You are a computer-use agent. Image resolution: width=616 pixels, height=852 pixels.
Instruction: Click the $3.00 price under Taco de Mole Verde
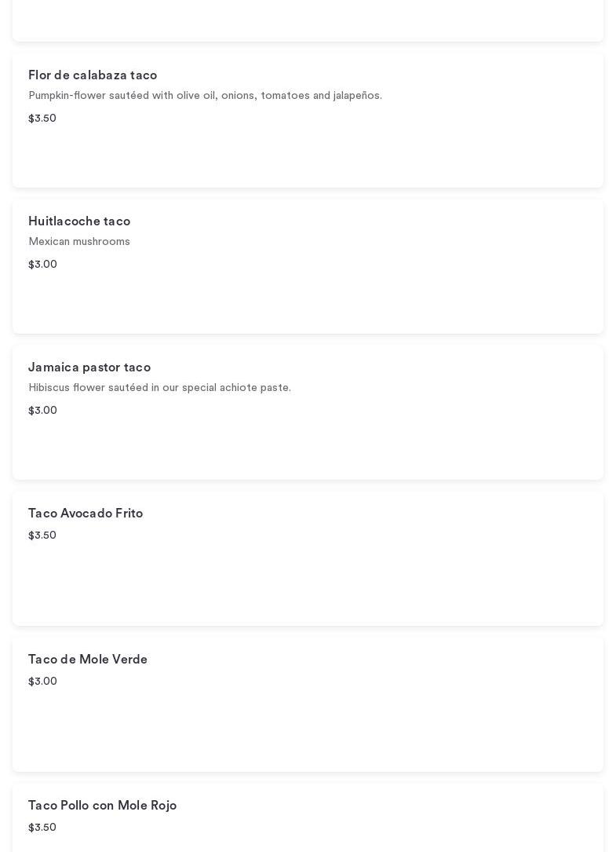click(x=42, y=682)
